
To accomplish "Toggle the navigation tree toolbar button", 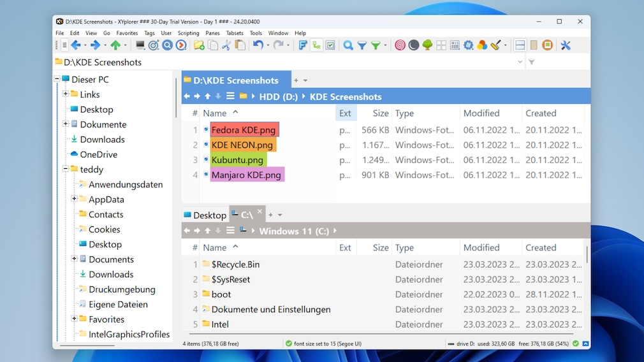I will tap(316, 45).
